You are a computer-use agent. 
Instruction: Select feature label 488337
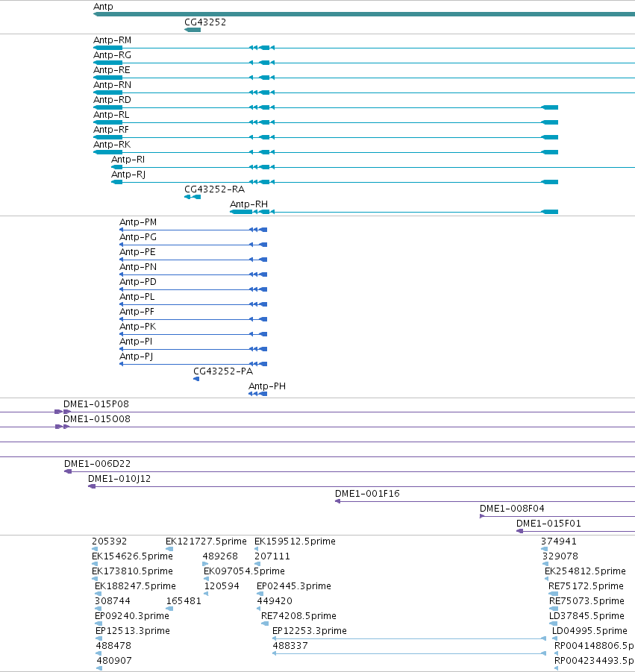pos(290,646)
